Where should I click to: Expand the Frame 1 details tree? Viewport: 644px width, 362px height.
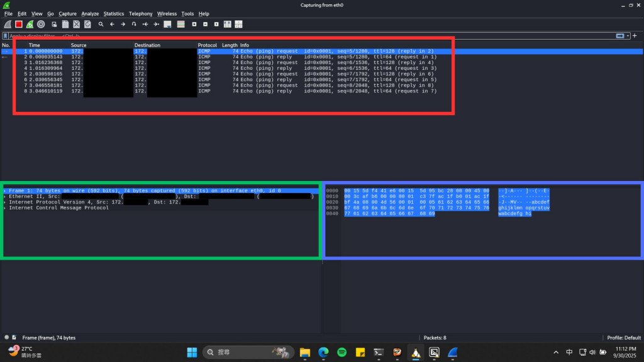coord(5,191)
